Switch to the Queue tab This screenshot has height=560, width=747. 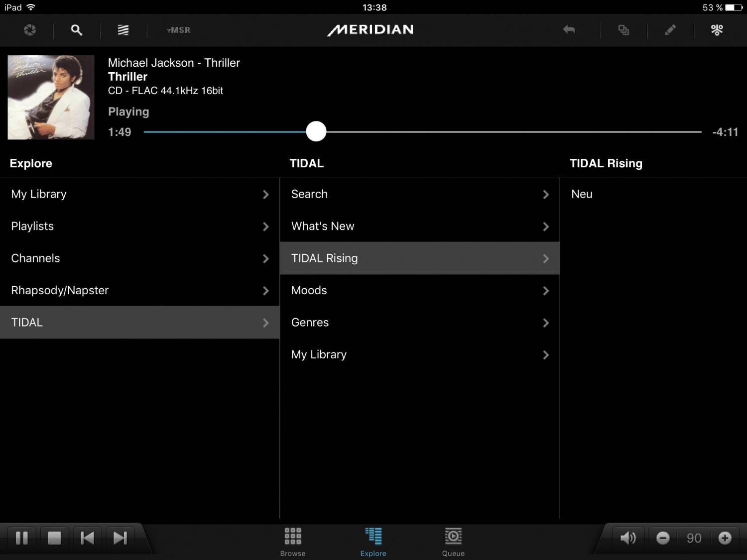(x=453, y=542)
